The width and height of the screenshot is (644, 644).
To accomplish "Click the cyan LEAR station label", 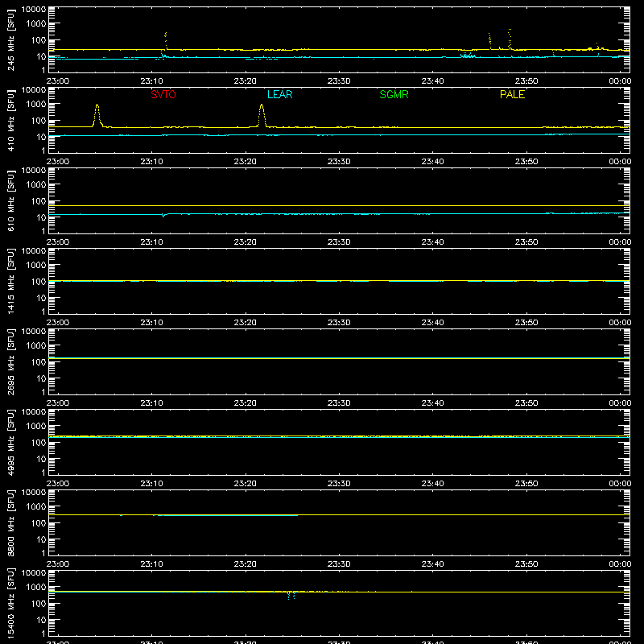I will pyautogui.click(x=279, y=94).
